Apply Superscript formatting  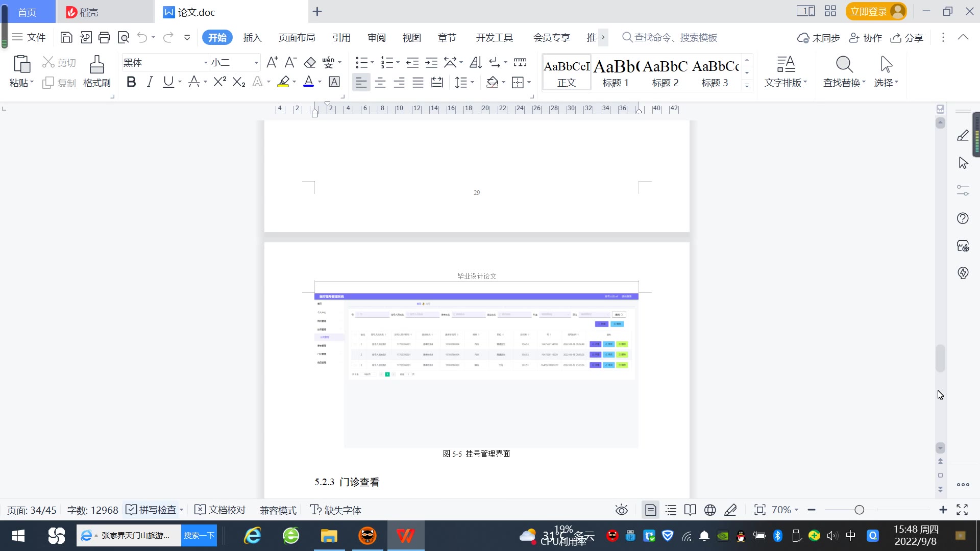pyautogui.click(x=220, y=82)
